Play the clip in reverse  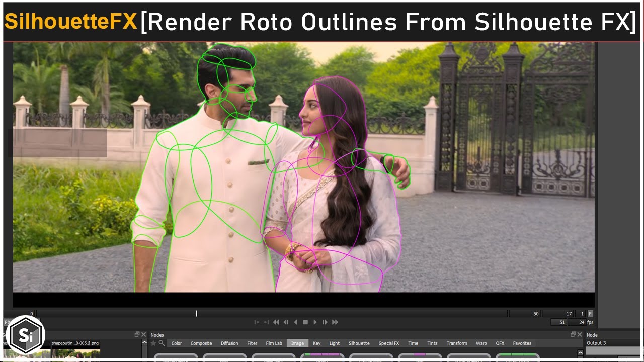pos(295,322)
